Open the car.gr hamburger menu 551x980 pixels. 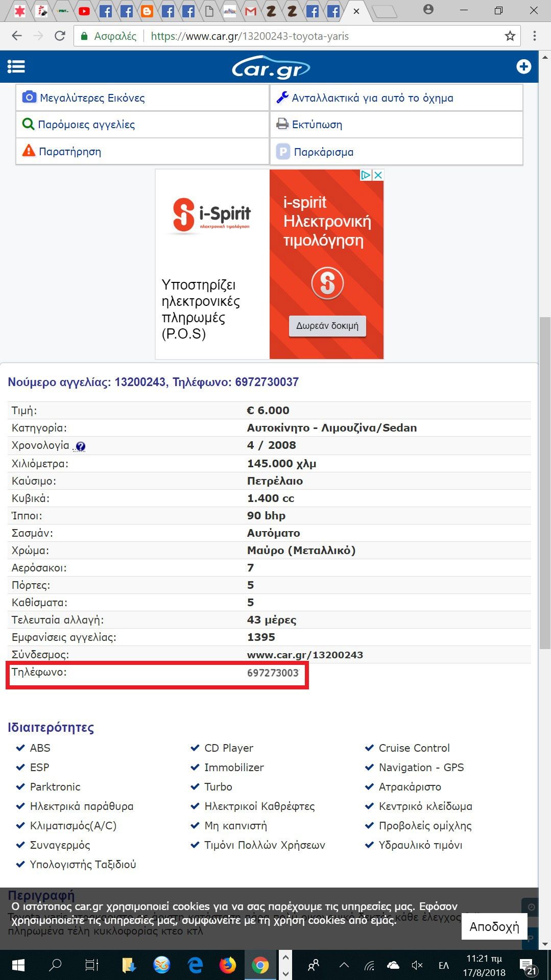click(x=16, y=66)
